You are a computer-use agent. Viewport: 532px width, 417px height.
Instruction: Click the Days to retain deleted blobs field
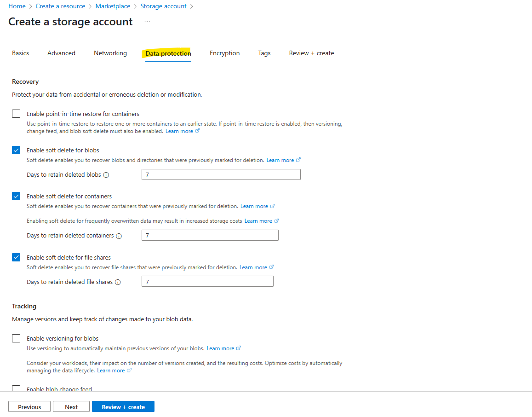coord(221,174)
